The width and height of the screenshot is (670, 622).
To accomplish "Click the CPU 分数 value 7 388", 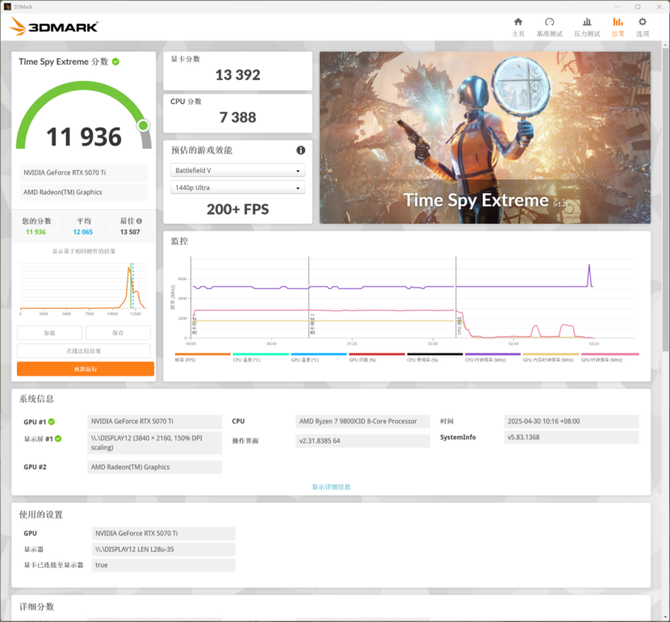I will [238, 117].
